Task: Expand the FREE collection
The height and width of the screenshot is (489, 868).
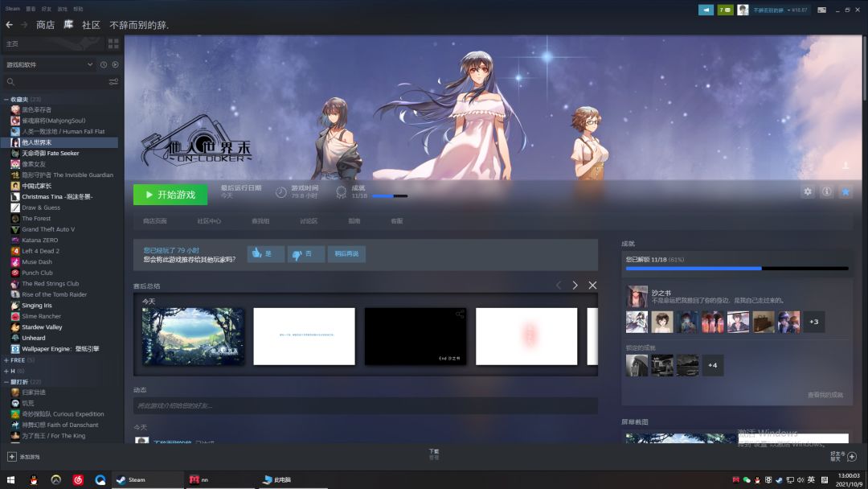Action: [6, 360]
